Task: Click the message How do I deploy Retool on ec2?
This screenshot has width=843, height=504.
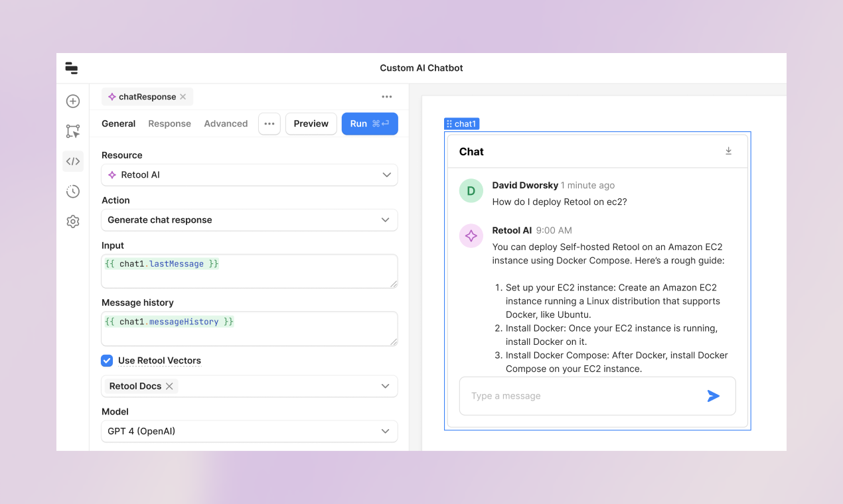Action: coord(560,202)
